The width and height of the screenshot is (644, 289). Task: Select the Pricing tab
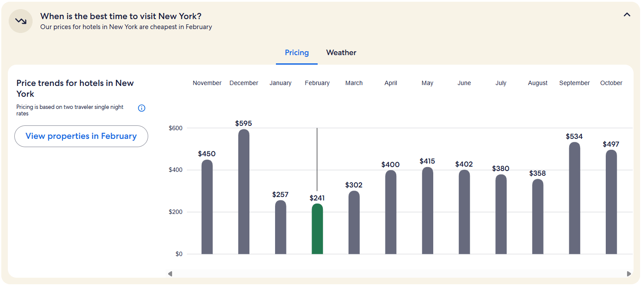pyautogui.click(x=296, y=53)
